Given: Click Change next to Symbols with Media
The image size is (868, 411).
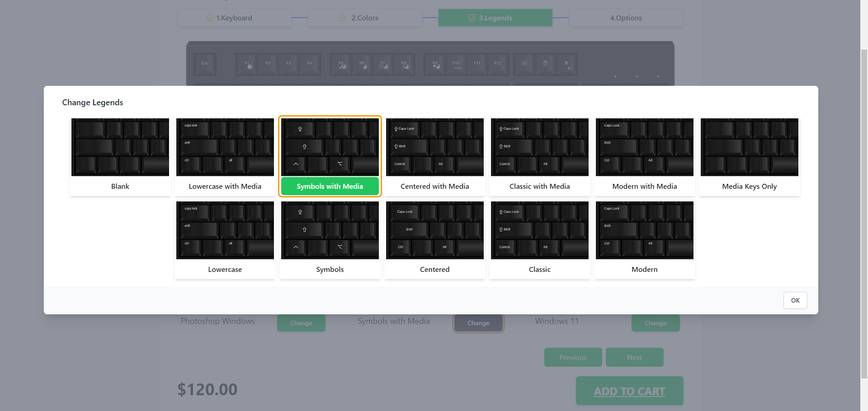Looking at the screenshot, I should click(478, 323).
